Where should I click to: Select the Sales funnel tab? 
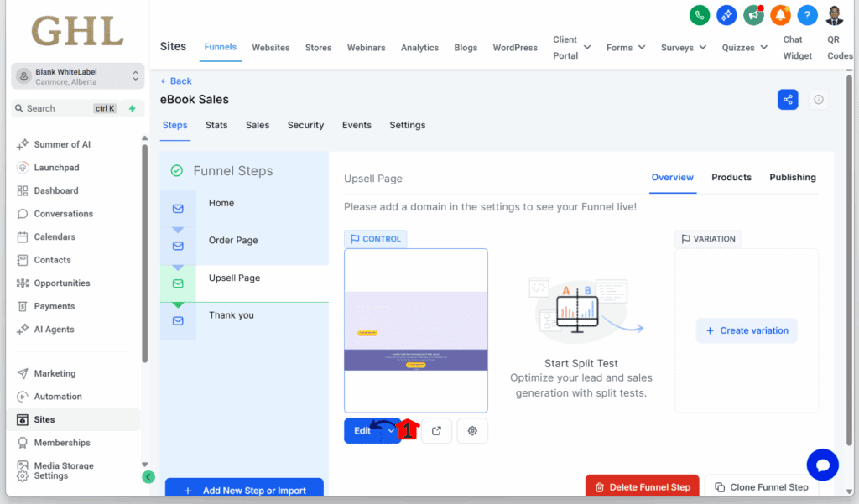(x=258, y=125)
